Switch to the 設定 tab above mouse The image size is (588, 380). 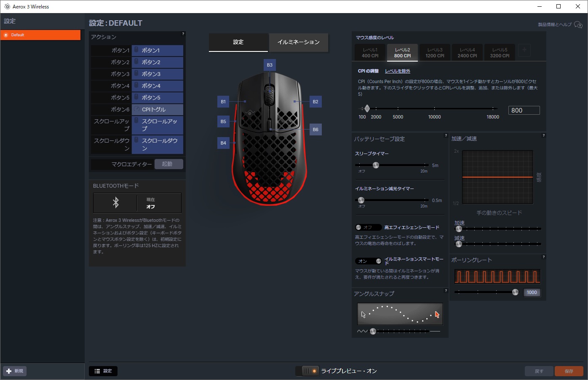point(238,42)
